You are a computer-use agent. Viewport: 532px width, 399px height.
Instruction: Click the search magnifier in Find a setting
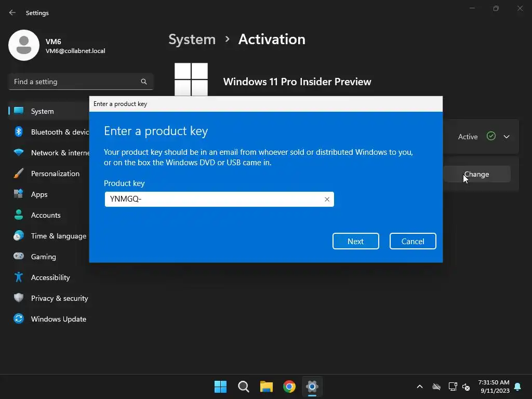(144, 82)
